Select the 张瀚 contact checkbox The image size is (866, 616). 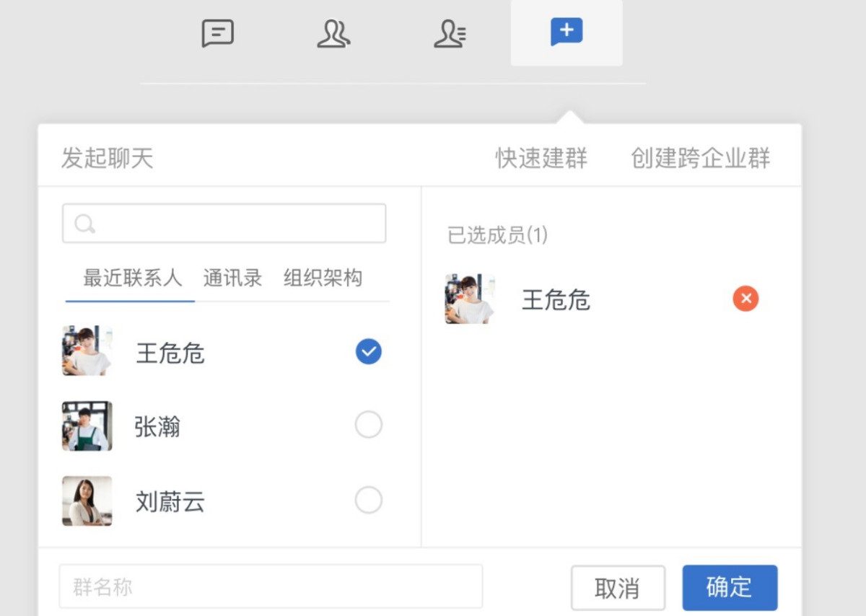tap(368, 426)
